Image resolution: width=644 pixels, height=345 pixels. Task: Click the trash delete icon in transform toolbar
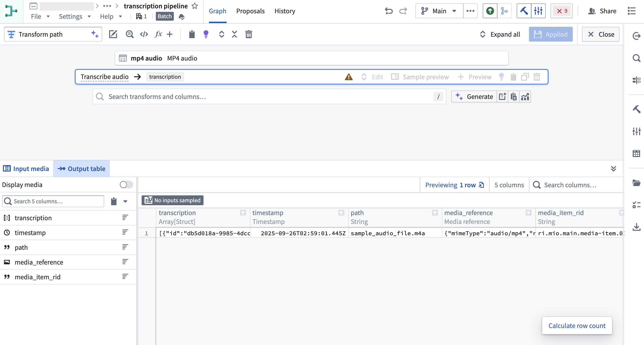pyautogui.click(x=249, y=34)
